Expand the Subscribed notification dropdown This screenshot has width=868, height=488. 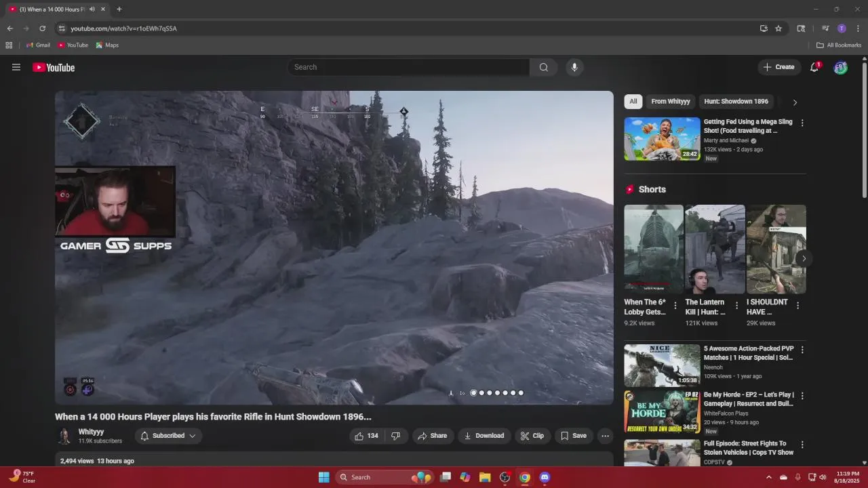pos(168,436)
